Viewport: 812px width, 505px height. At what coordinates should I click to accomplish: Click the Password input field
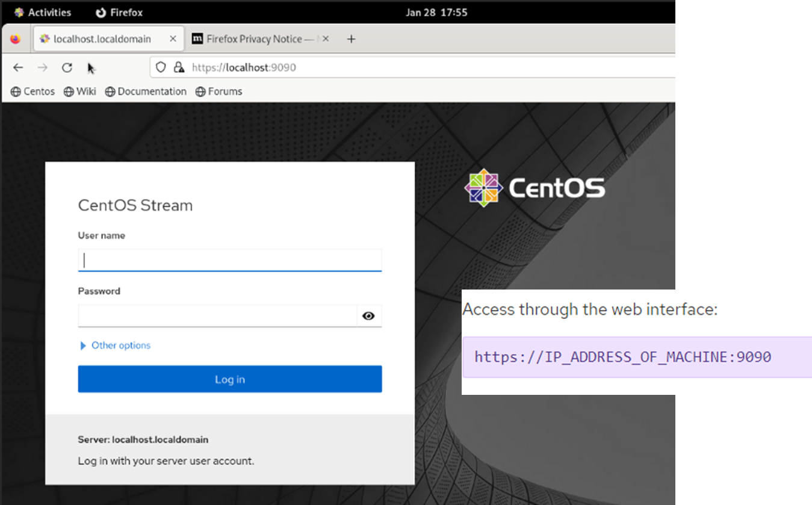[217, 315]
